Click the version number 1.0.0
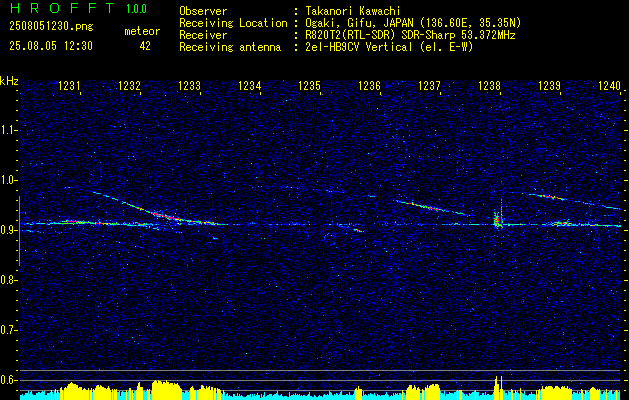The height and width of the screenshot is (400, 629). point(136,9)
